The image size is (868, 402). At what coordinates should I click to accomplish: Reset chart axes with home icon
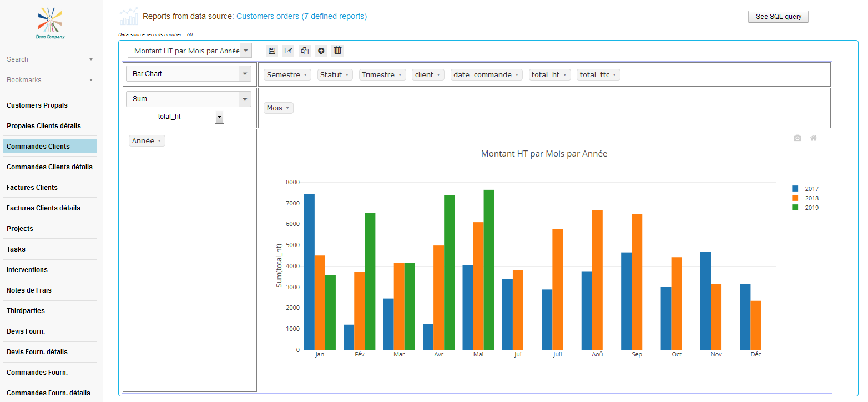click(x=813, y=138)
